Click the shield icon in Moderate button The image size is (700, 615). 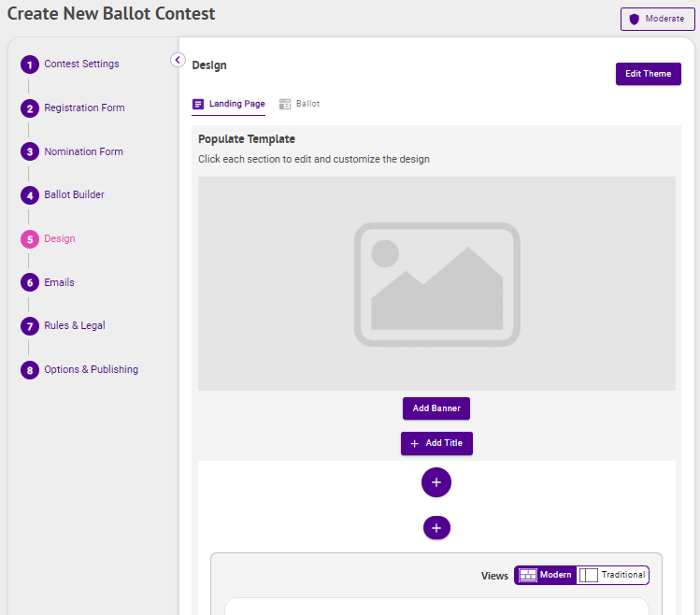click(x=634, y=20)
